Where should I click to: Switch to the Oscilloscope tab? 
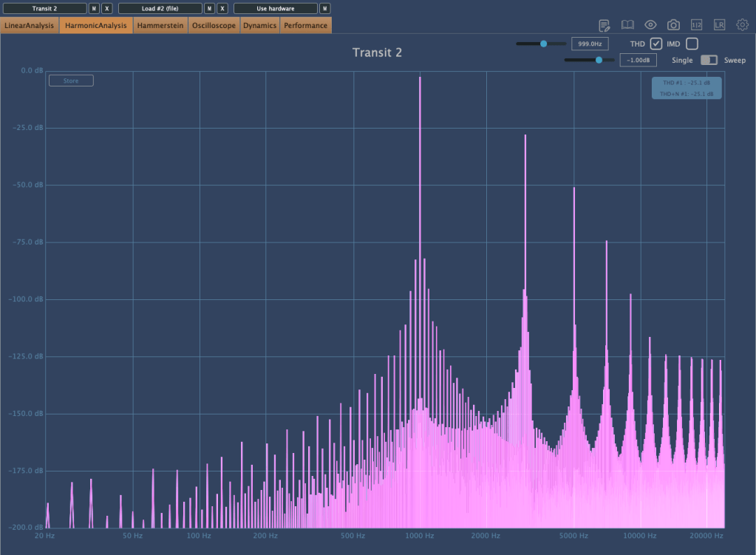point(214,26)
